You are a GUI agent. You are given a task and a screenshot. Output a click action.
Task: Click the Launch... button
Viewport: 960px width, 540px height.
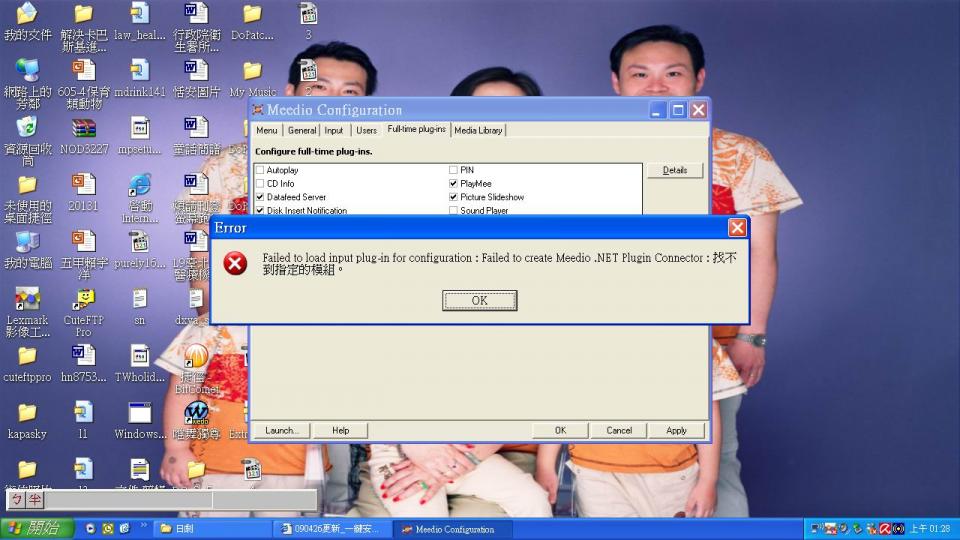[281, 430]
